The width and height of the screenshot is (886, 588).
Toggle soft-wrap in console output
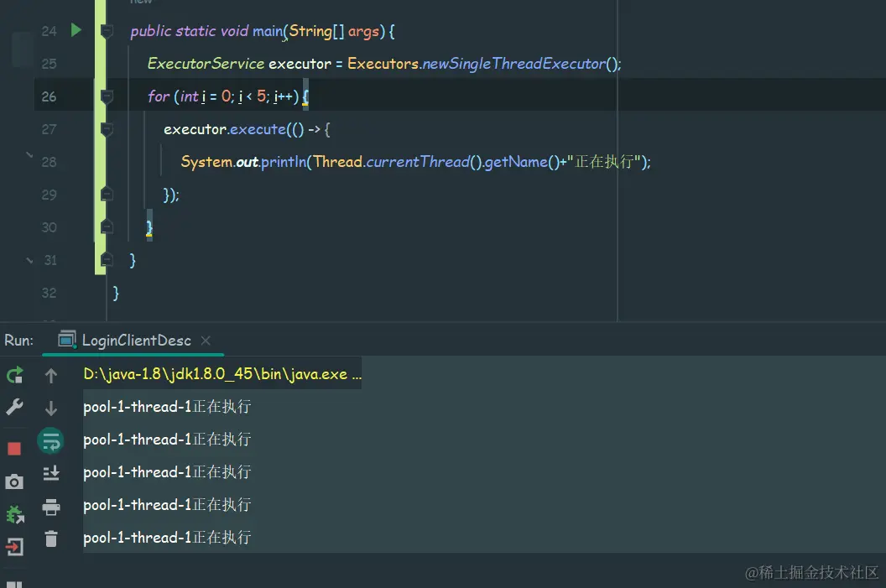[51, 440]
